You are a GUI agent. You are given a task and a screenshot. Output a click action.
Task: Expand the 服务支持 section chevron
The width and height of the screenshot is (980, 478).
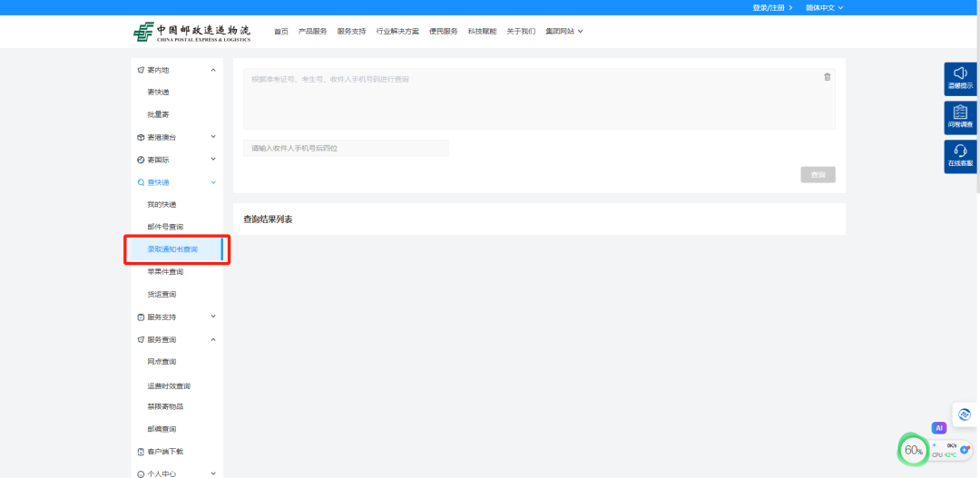click(213, 317)
